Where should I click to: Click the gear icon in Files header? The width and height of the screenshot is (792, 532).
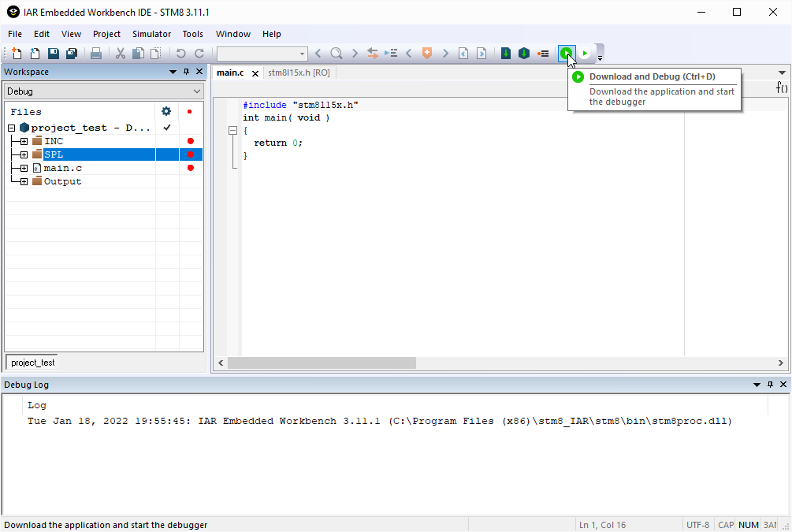(x=166, y=111)
